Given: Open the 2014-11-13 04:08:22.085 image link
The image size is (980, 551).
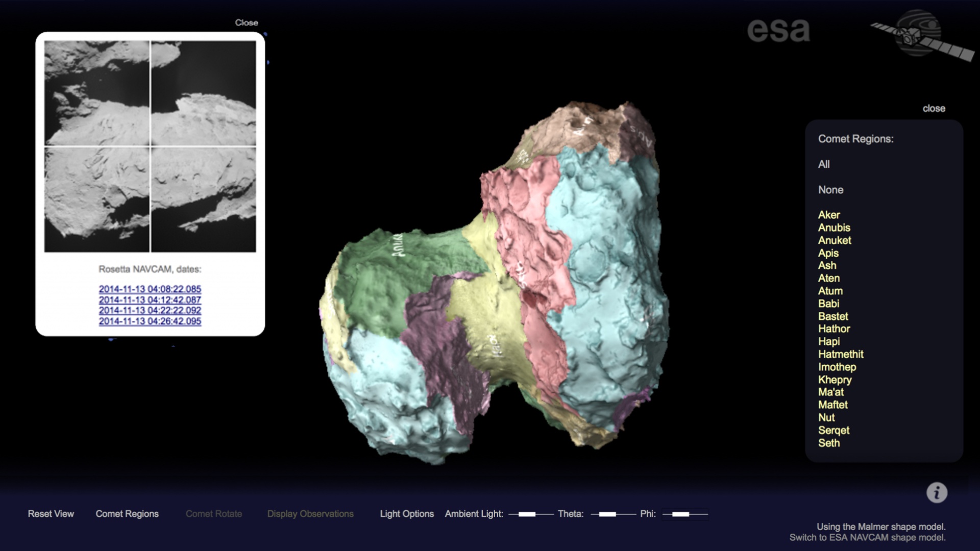Looking at the screenshot, I should pyautogui.click(x=150, y=289).
